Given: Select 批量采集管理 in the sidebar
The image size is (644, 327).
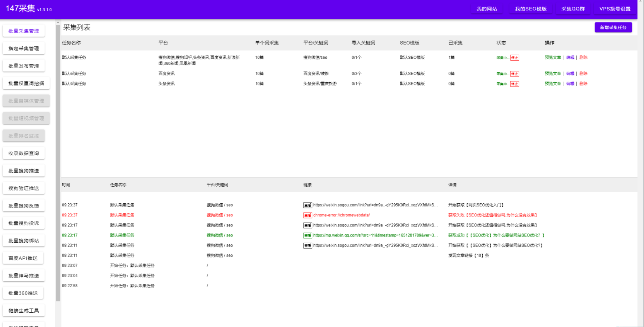Looking at the screenshot, I should tap(24, 31).
